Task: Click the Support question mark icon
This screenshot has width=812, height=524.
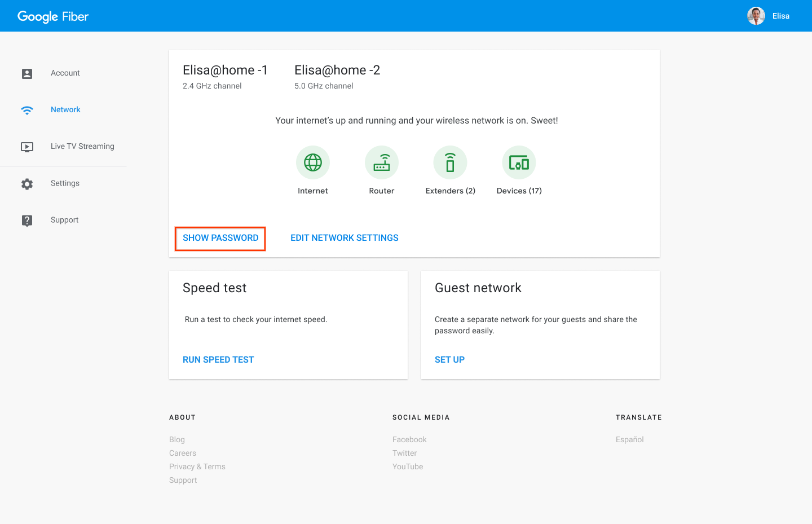Action: click(27, 221)
